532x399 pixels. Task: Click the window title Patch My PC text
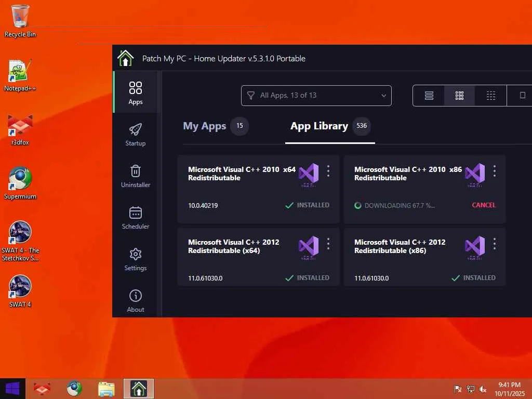coord(223,58)
